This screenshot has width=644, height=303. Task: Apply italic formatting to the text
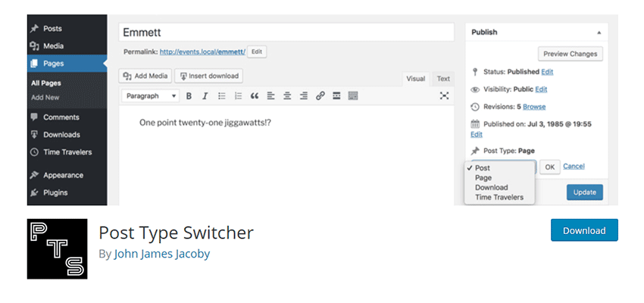tap(205, 96)
